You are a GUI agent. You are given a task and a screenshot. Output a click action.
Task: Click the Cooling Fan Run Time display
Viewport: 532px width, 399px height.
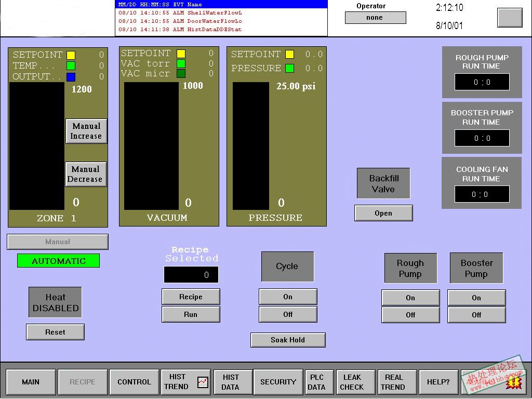coord(482,194)
